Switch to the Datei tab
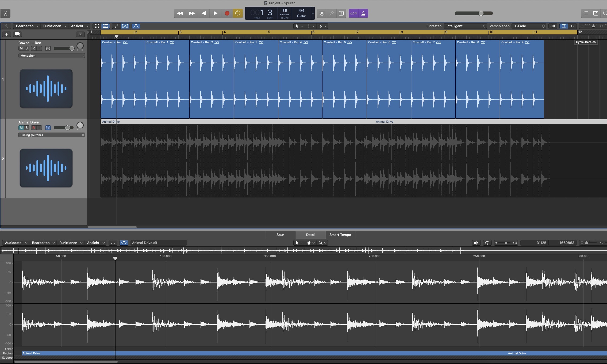 click(310, 235)
